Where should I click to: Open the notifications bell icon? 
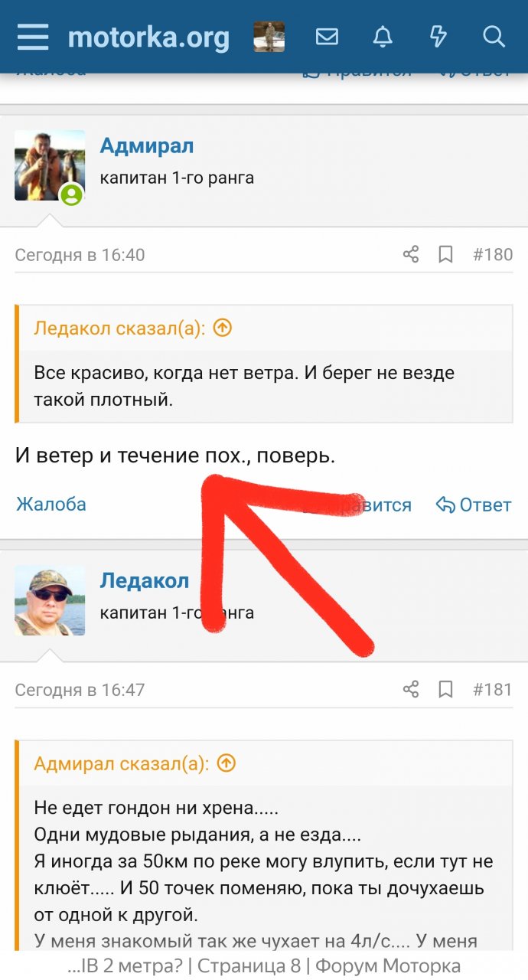383,37
